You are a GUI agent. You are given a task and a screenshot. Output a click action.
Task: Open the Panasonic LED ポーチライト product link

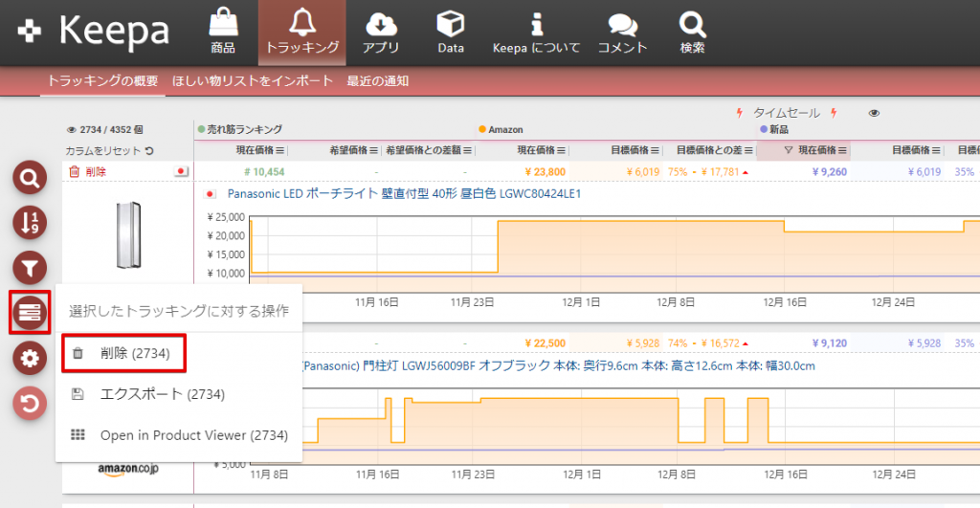(x=405, y=193)
